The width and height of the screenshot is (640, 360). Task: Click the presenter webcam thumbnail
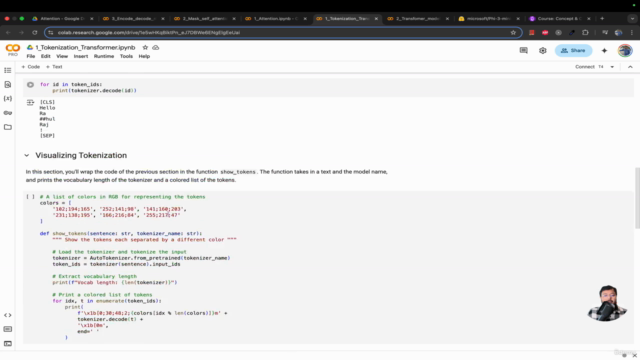[607, 303]
